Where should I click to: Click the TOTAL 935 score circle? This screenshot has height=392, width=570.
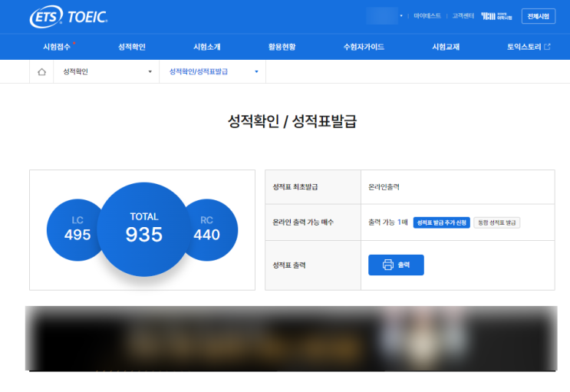[x=144, y=229]
